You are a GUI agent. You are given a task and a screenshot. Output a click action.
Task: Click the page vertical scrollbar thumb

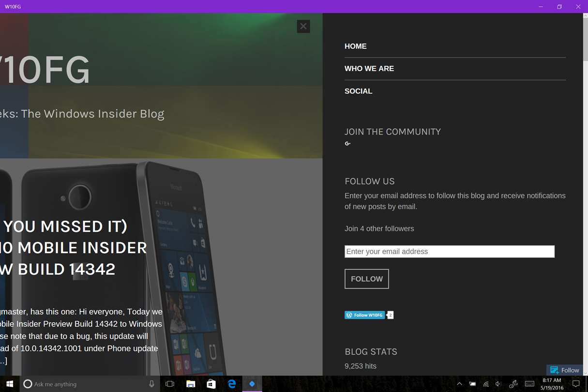585,39
